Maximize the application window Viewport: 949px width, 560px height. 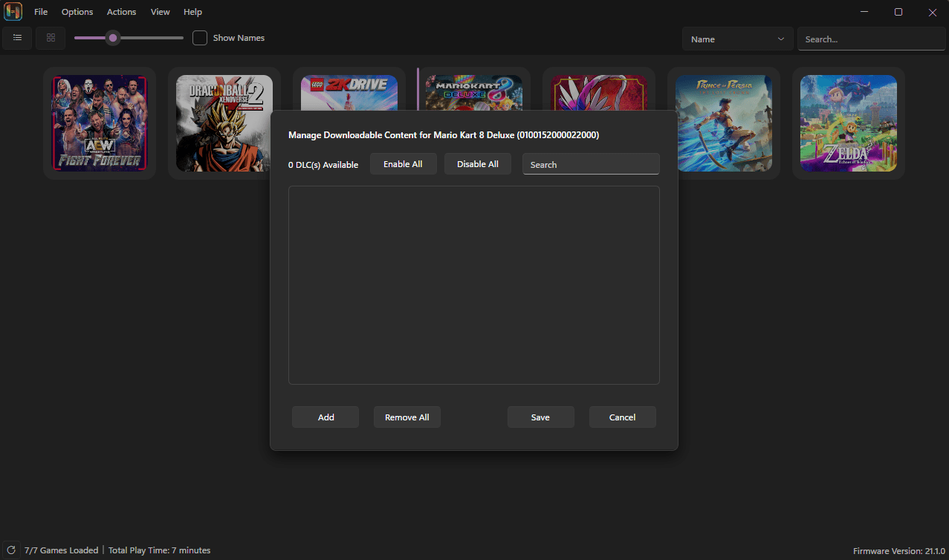[x=898, y=12]
